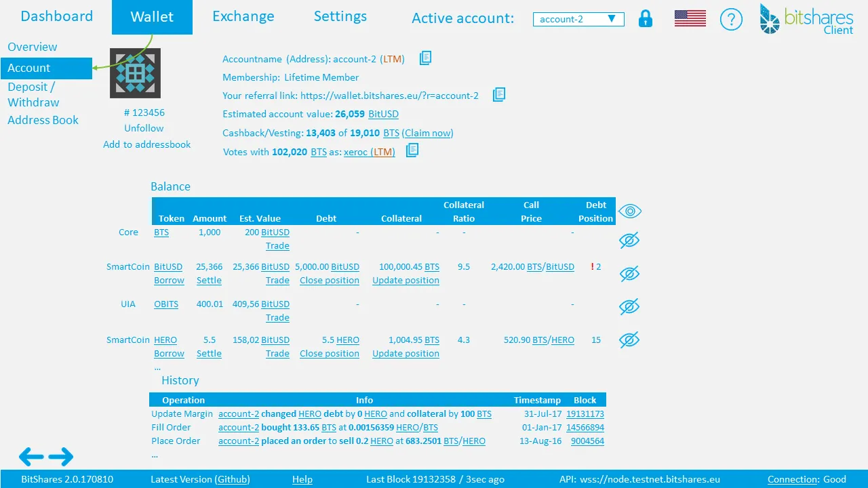Click Help in the status bar
Screen dimensions: 868x488
click(x=302, y=479)
